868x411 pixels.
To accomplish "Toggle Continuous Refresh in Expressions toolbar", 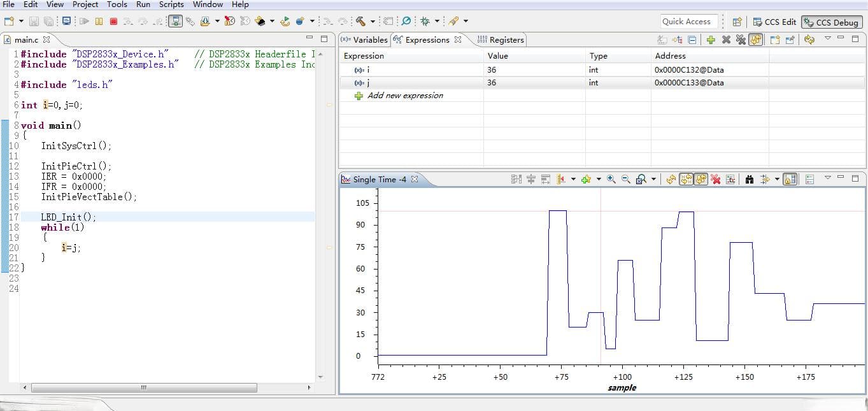I will (755, 40).
